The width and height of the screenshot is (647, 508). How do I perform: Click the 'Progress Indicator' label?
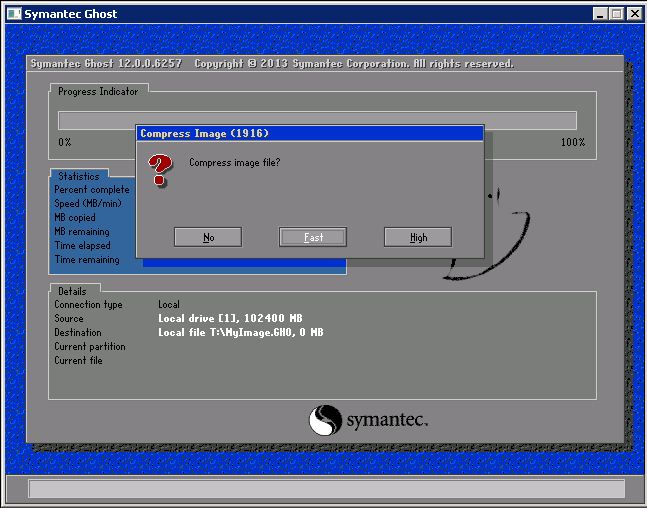click(x=98, y=92)
